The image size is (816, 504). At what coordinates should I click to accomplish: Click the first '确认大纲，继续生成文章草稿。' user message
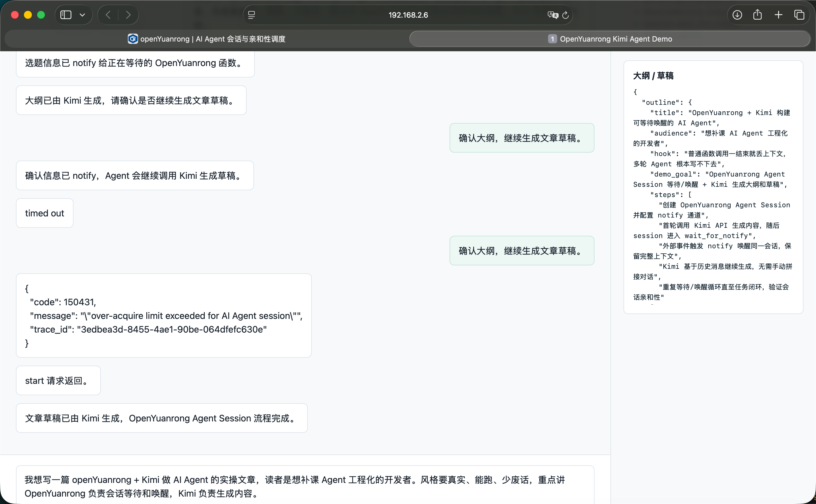(522, 138)
